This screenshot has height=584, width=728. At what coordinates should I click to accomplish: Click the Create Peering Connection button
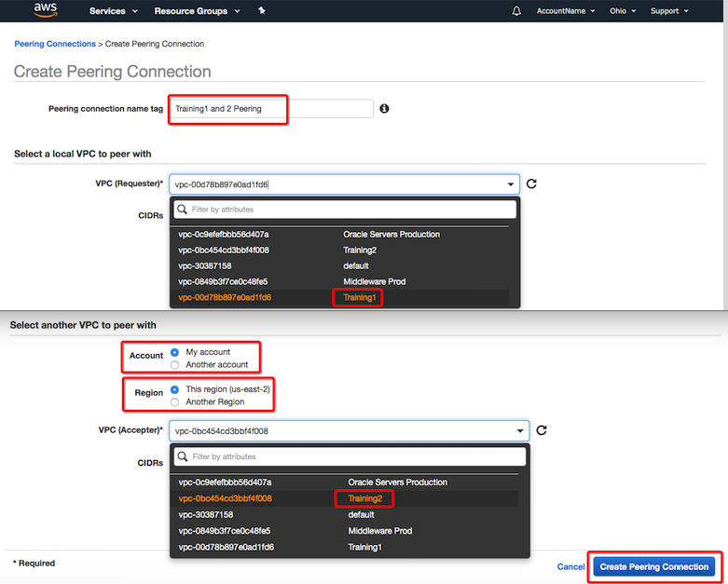[653, 566]
